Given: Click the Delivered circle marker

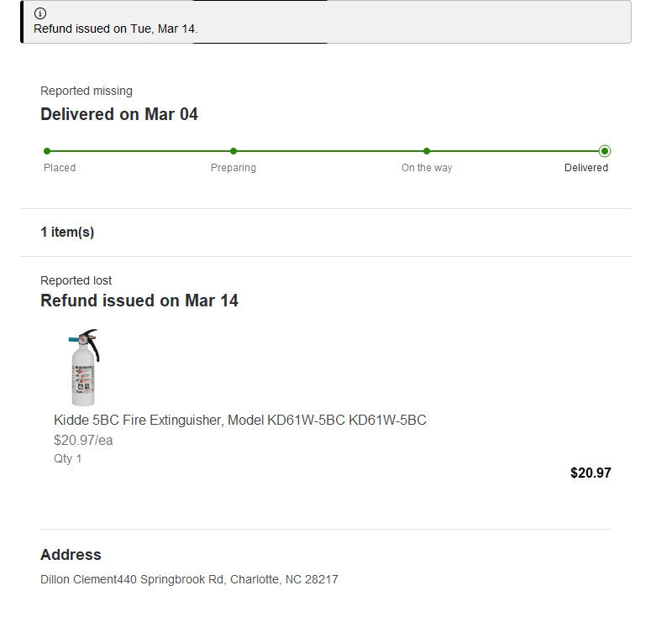Looking at the screenshot, I should (x=605, y=151).
